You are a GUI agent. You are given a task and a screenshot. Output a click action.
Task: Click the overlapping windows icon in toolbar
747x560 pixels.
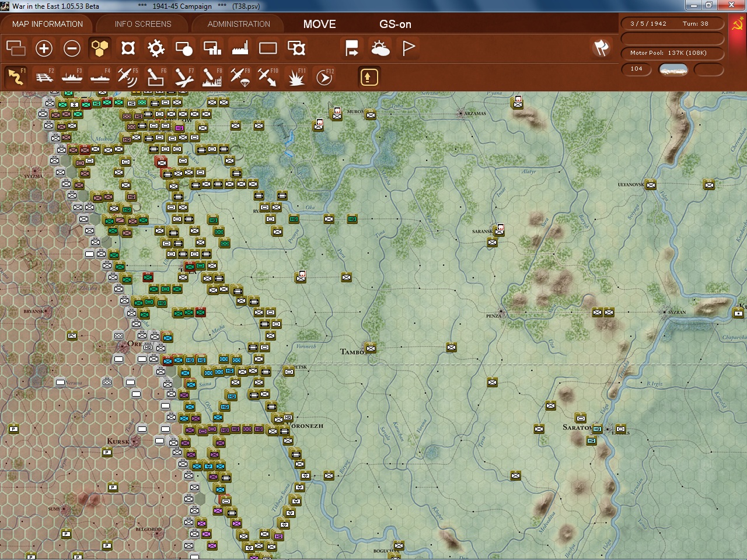[16, 48]
